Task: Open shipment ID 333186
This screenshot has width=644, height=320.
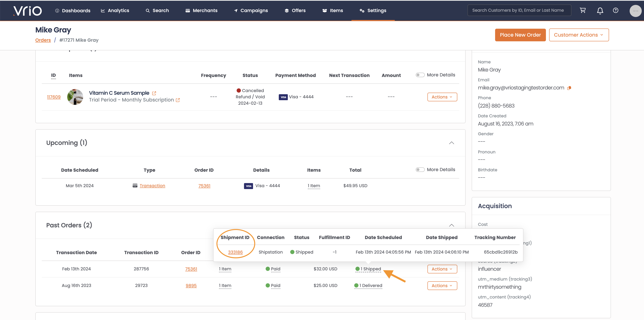Action: (235, 252)
